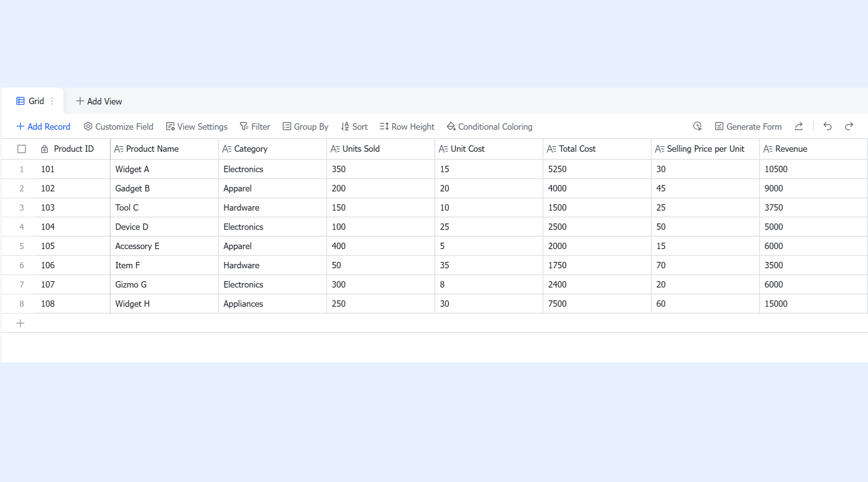
Task: Click the text type icon for Unit Cost
Action: [x=443, y=149]
